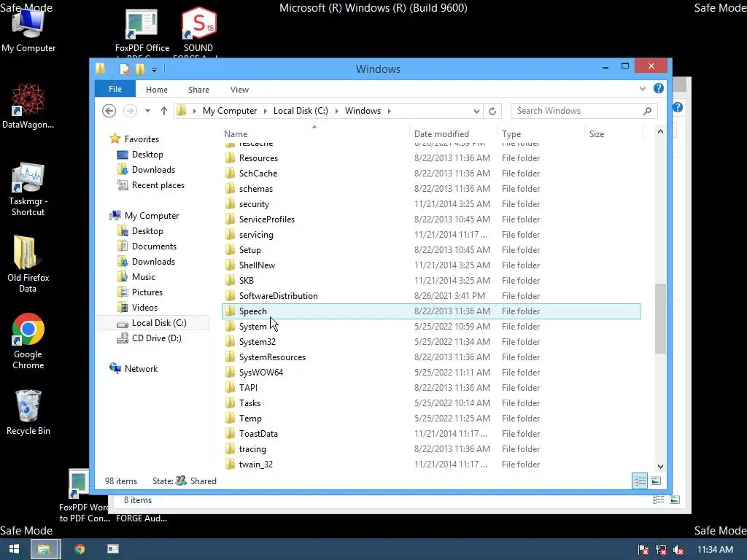Open the Home ribbon tab
Image resolution: width=747 pixels, height=560 pixels.
point(157,90)
